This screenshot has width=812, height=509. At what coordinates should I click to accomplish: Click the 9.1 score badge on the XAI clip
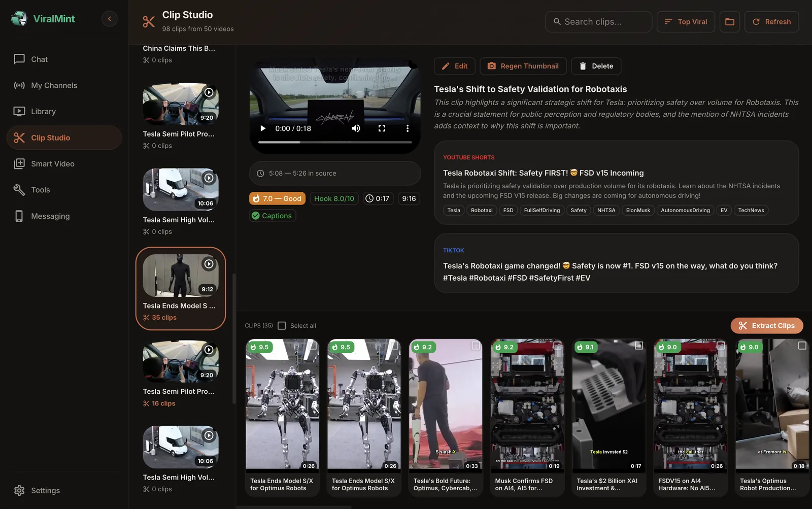point(585,347)
